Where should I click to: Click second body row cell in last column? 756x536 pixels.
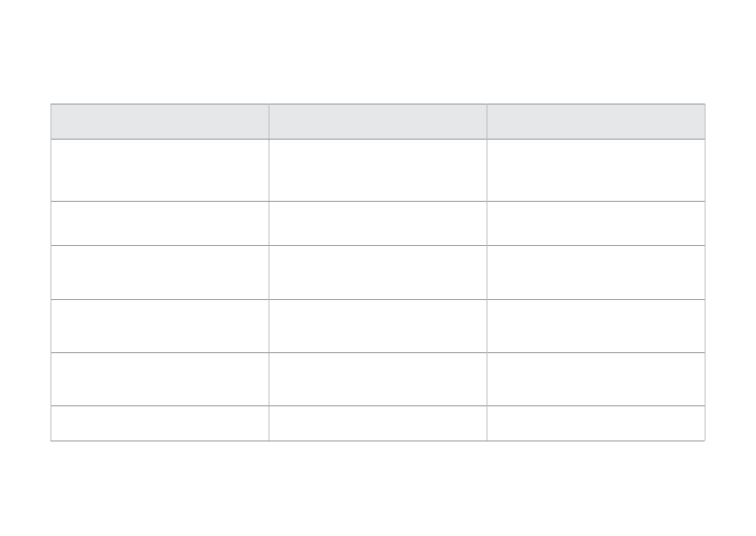coord(596,223)
